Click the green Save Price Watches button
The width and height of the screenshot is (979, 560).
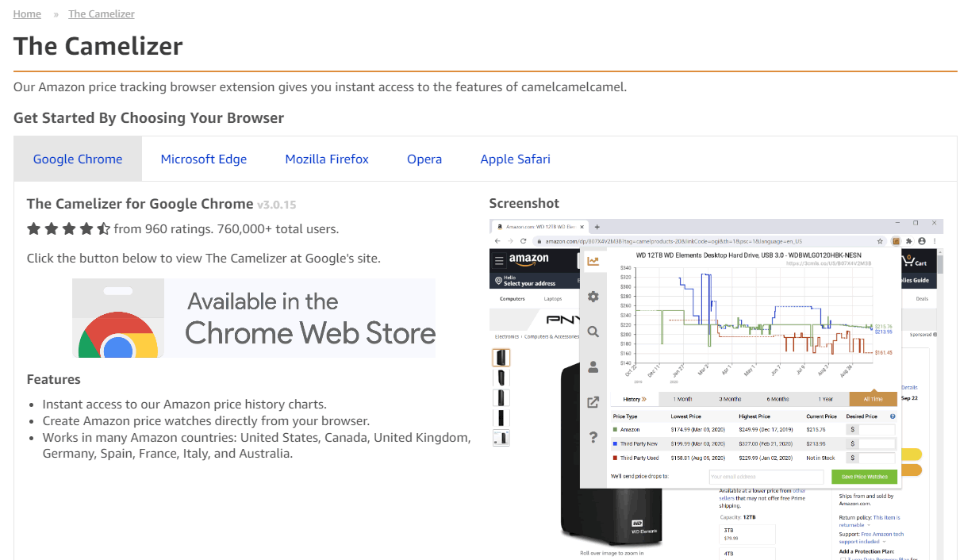click(x=865, y=477)
